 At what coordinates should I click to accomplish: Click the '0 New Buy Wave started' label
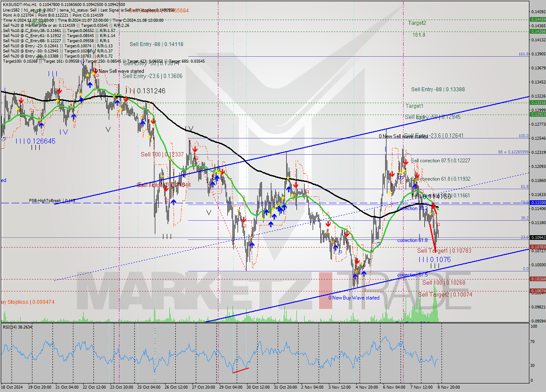point(354,298)
